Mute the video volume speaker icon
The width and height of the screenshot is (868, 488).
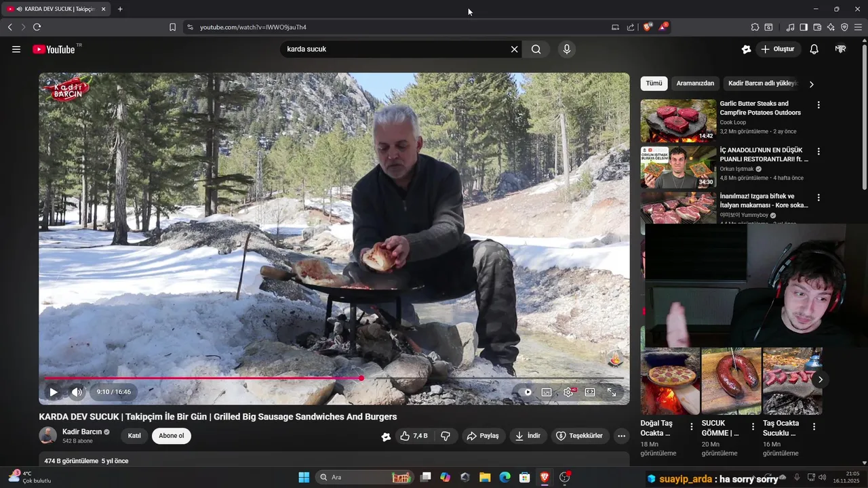coord(77,392)
